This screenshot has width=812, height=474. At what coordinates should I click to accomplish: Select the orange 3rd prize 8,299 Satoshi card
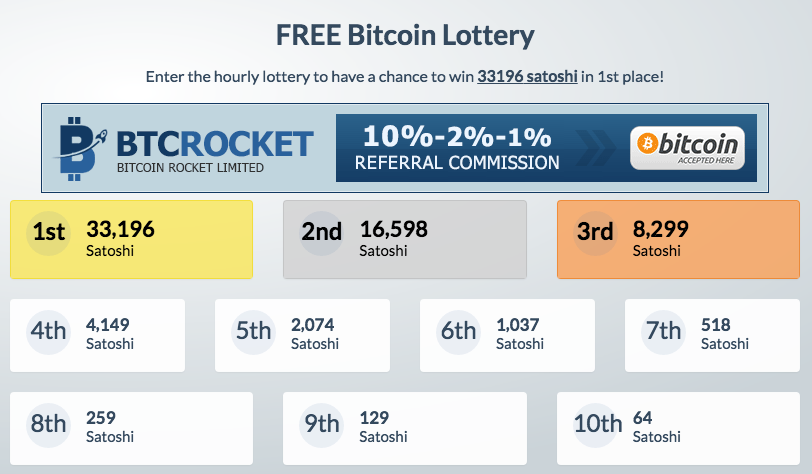pos(678,239)
